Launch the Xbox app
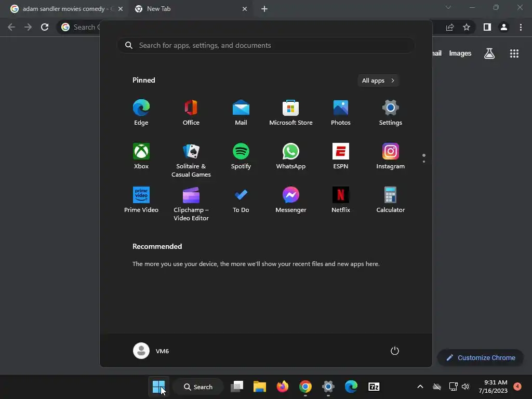 [x=141, y=156]
